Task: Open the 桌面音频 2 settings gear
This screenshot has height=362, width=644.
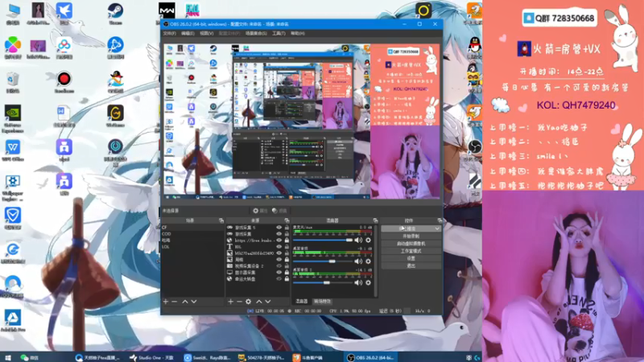Action: pyautogui.click(x=369, y=282)
